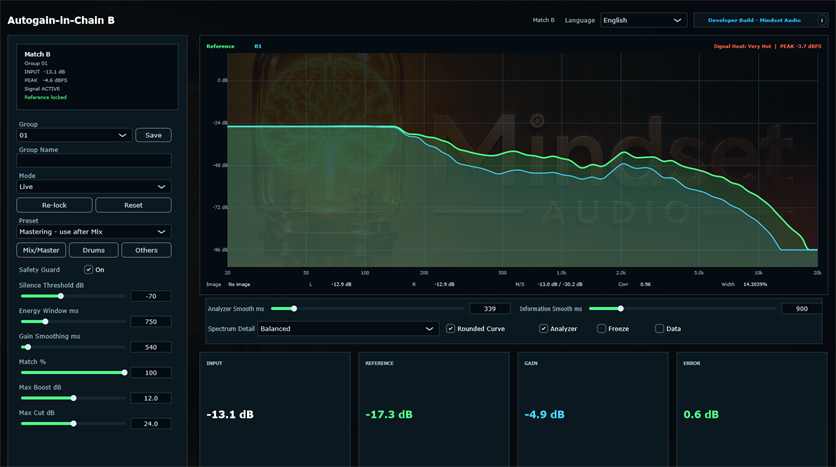Select the Drums preset category

coord(93,250)
